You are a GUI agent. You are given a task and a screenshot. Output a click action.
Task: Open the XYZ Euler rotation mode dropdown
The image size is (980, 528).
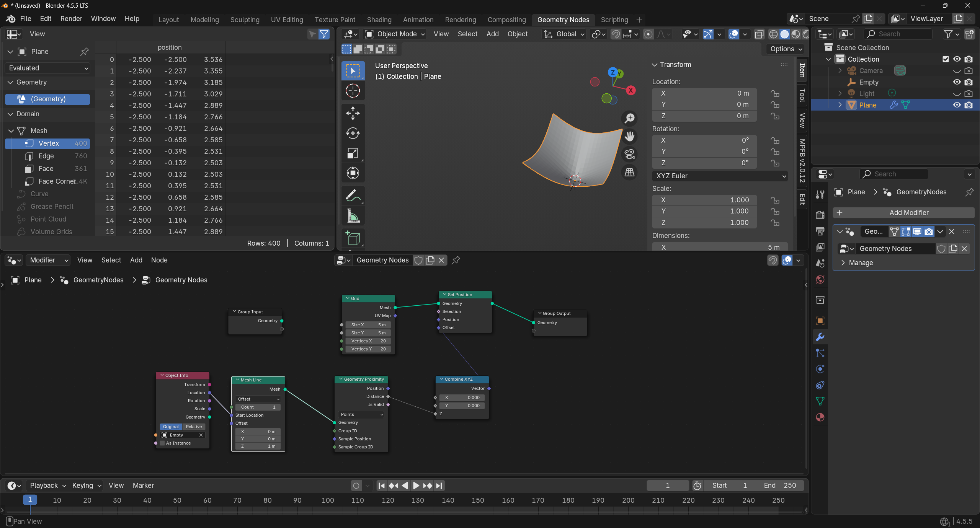(720, 176)
